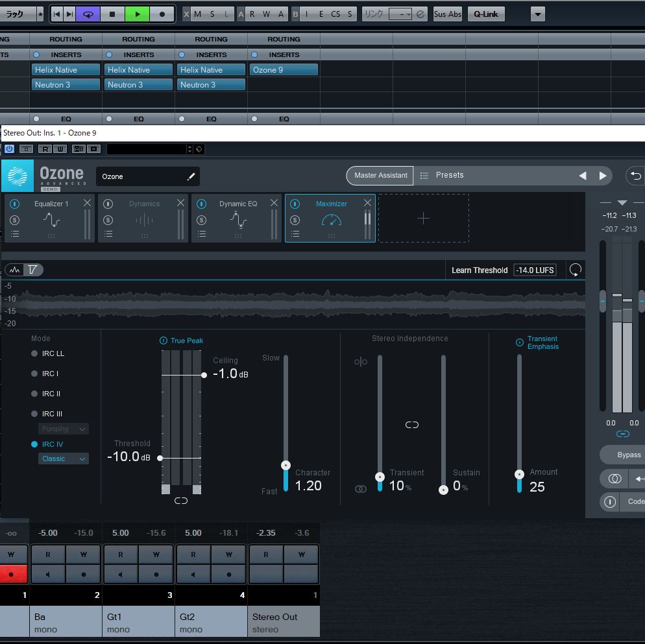Click the Ozone preset name field

click(148, 176)
